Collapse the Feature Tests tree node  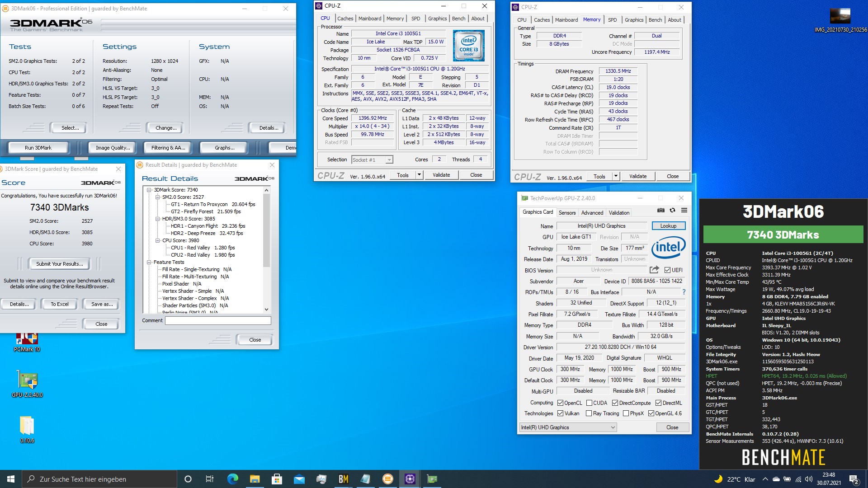click(149, 263)
